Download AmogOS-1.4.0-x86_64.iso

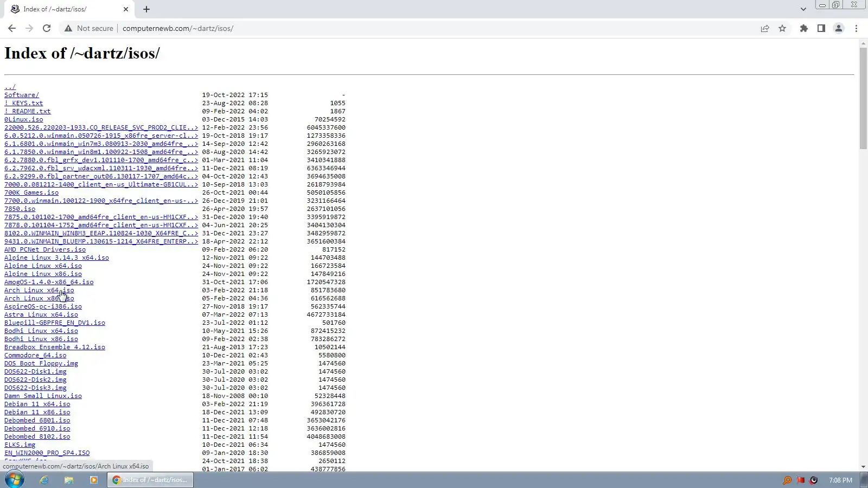point(49,282)
